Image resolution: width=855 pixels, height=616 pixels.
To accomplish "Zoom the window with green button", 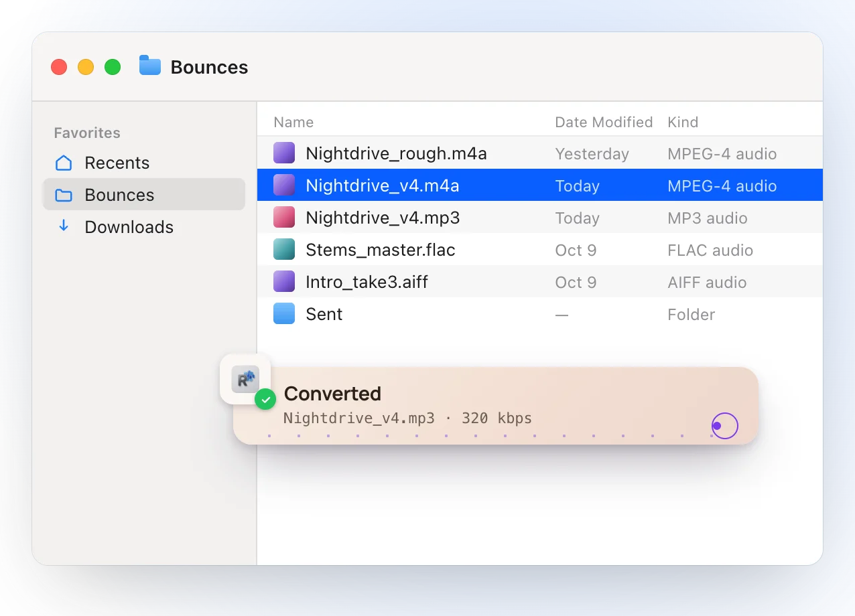I will (x=113, y=67).
